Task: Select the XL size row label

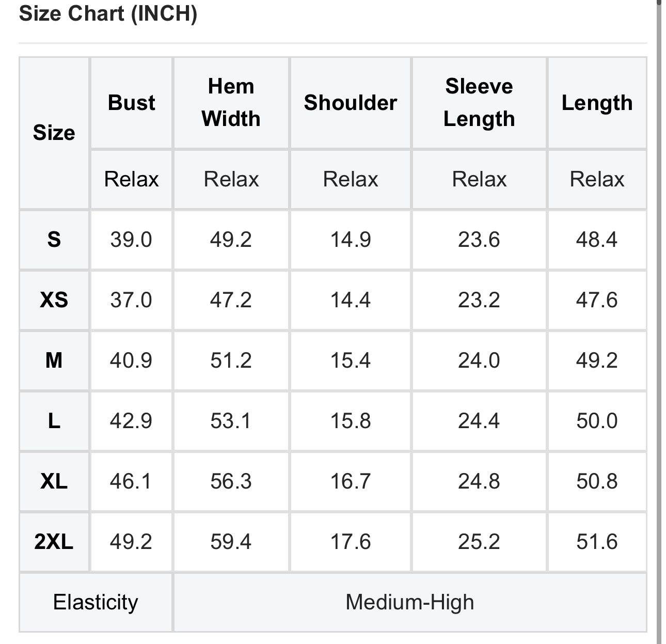Action: 54,481
